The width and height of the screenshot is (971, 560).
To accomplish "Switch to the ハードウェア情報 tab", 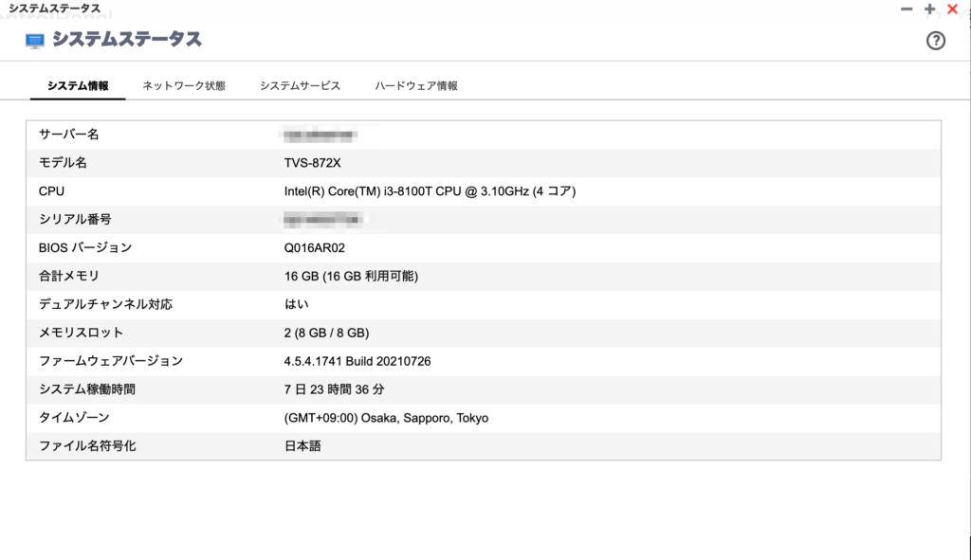I will tap(413, 84).
